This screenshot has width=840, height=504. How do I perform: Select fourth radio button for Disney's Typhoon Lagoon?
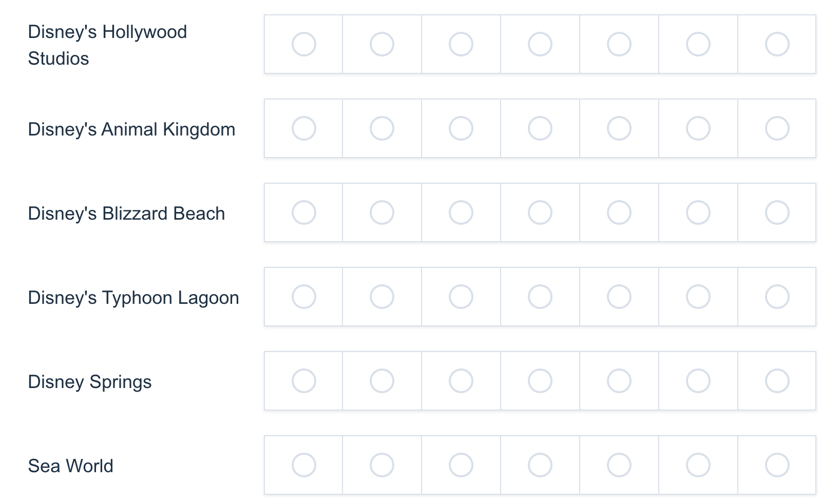click(540, 297)
